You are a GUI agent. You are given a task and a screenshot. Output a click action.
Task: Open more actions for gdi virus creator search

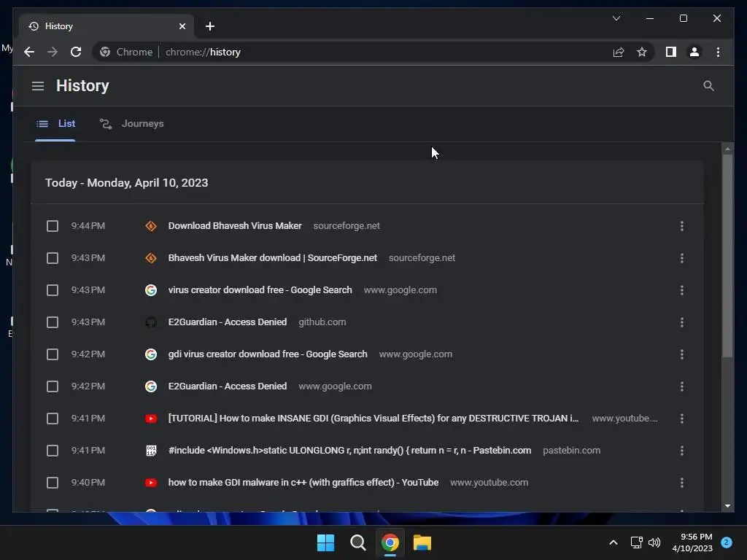(x=682, y=354)
